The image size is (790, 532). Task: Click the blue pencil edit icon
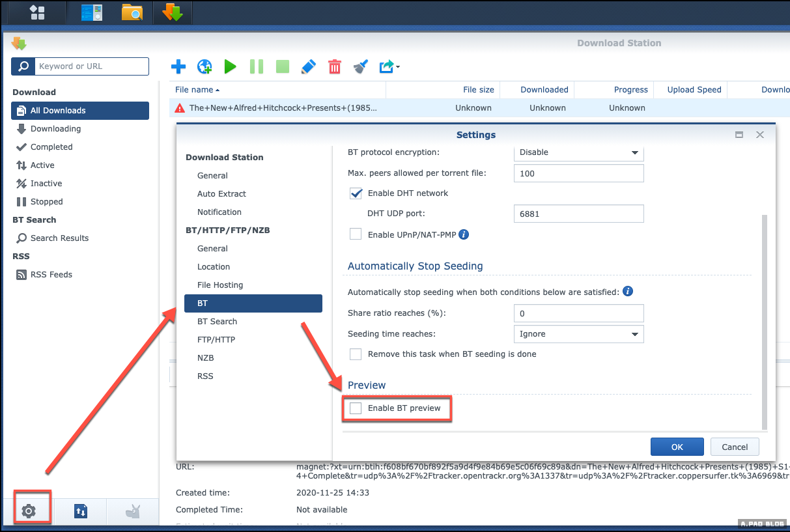pos(309,66)
